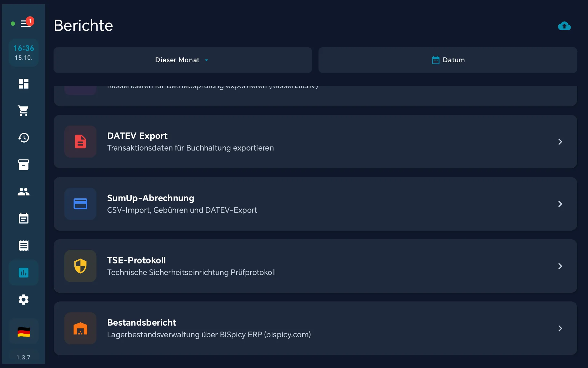Open the receipts icon in sidebar
This screenshot has width=588, height=368.
point(24,246)
